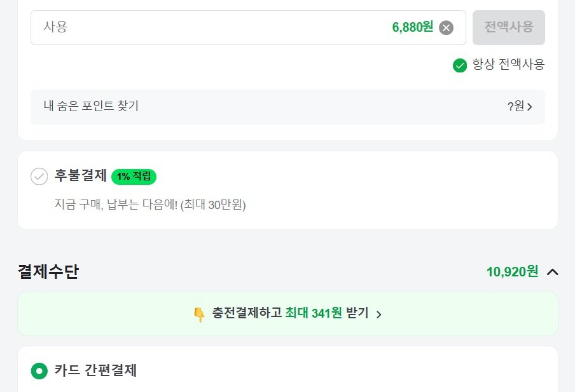Click the pointing finger emoji icon
575x392 pixels.
click(x=198, y=314)
